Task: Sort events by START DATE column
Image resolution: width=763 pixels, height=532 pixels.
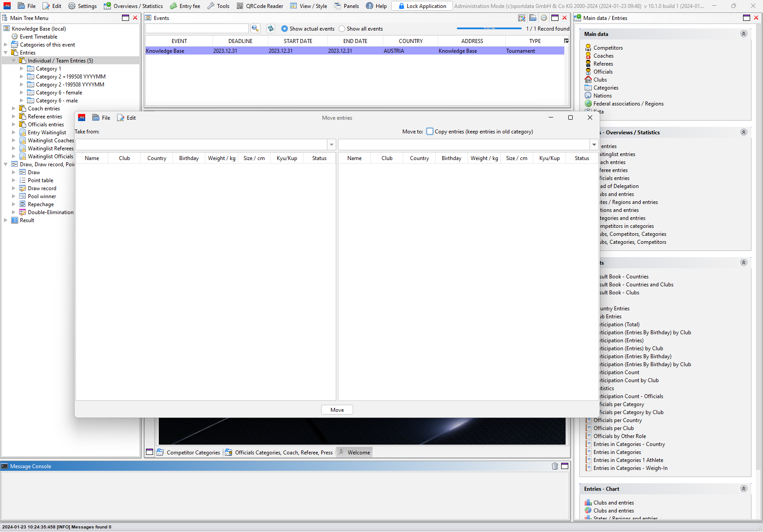Action: click(x=298, y=41)
